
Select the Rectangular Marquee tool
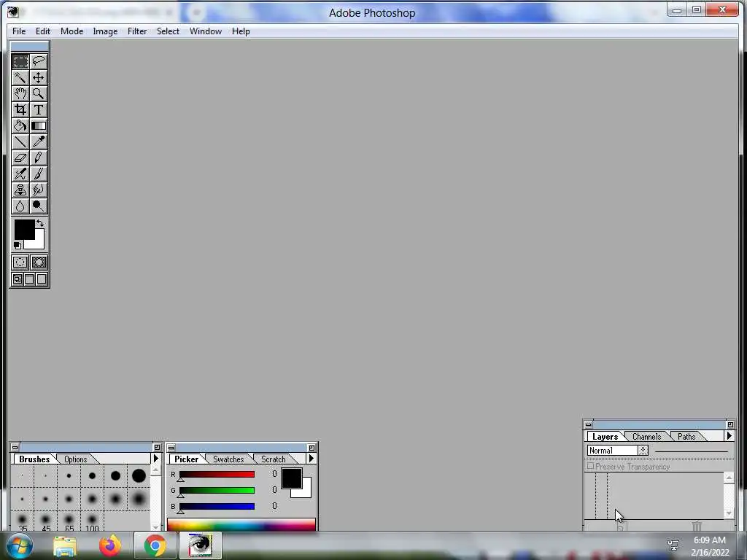click(20, 61)
